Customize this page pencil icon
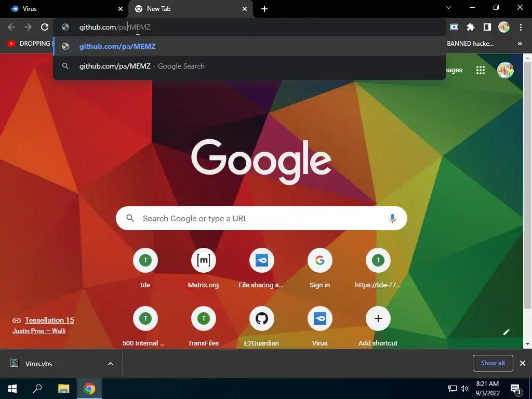 pos(506,332)
